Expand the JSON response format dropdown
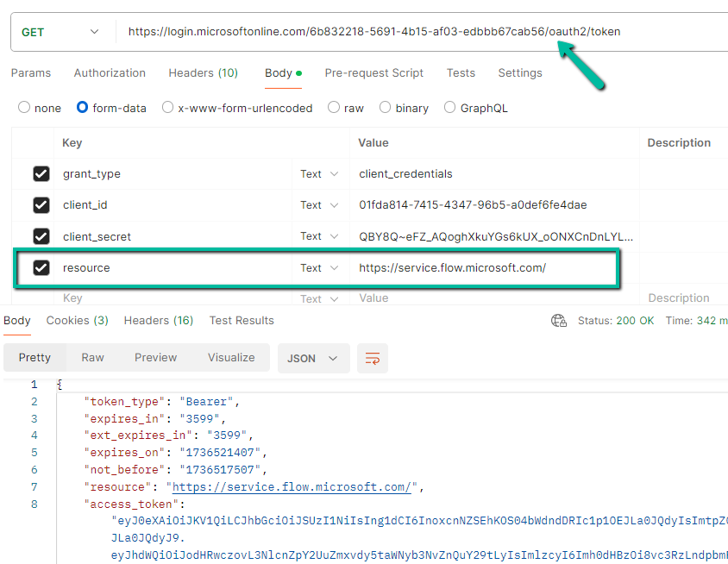This screenshot has height=564, width=728. click(312, 358)
